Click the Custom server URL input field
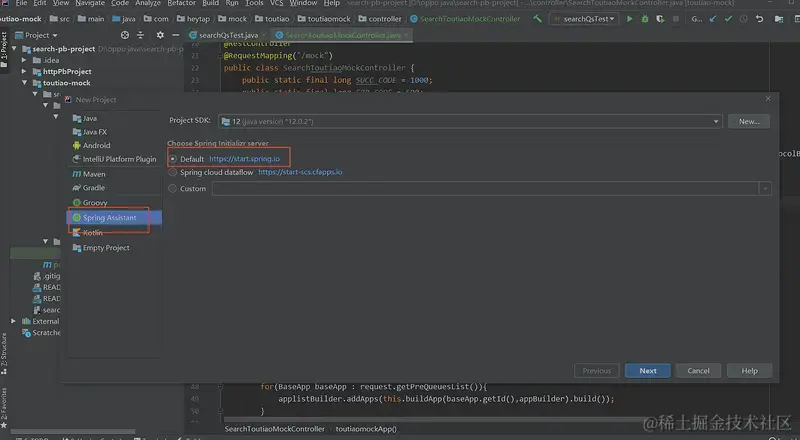The width and height of the screenshot is (800, 440). coord(485,189)
